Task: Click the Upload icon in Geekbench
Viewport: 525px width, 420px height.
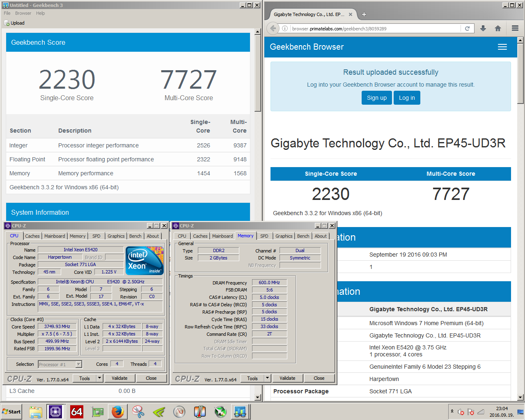Action: 7,23
